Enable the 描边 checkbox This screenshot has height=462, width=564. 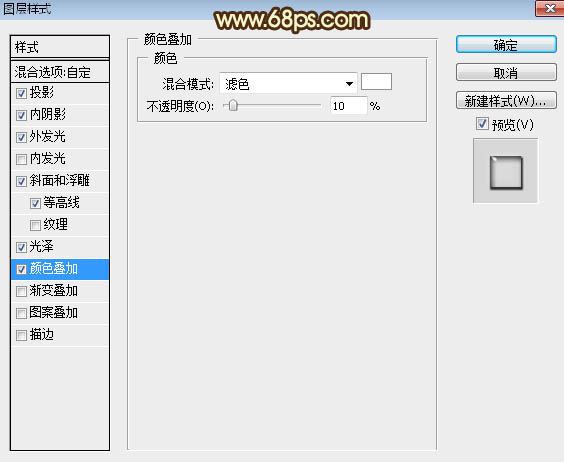coord(21,336)
